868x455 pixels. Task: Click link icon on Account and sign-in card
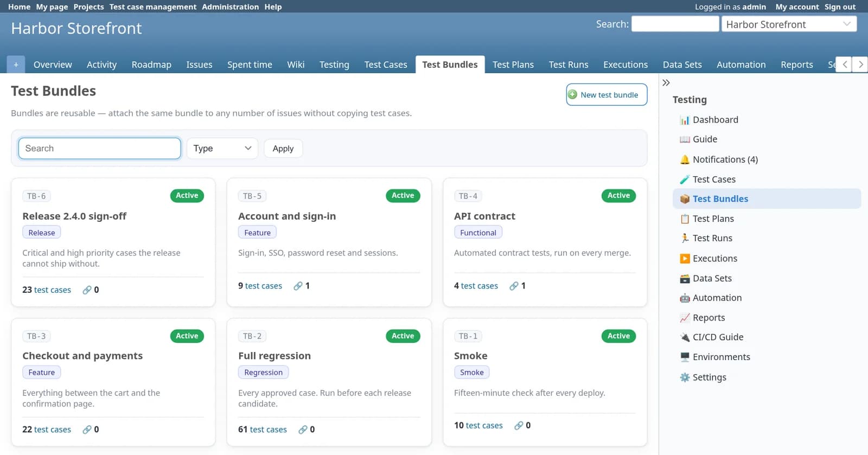(x=298, y=286)
